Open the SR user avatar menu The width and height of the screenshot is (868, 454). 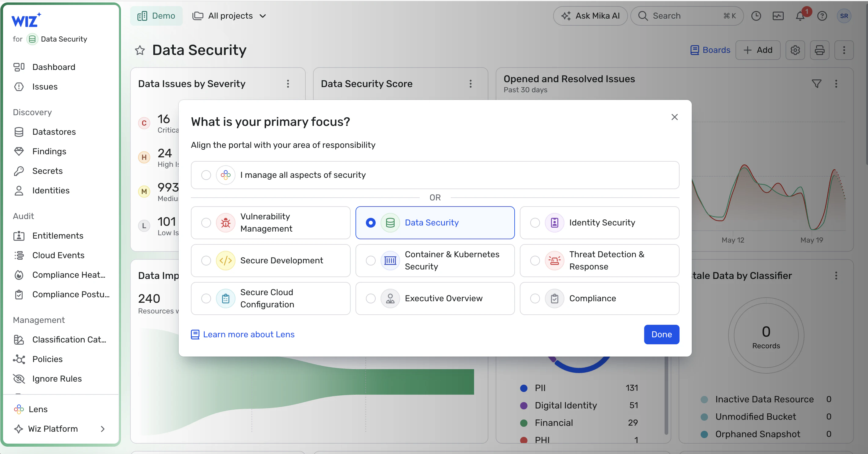844,16
